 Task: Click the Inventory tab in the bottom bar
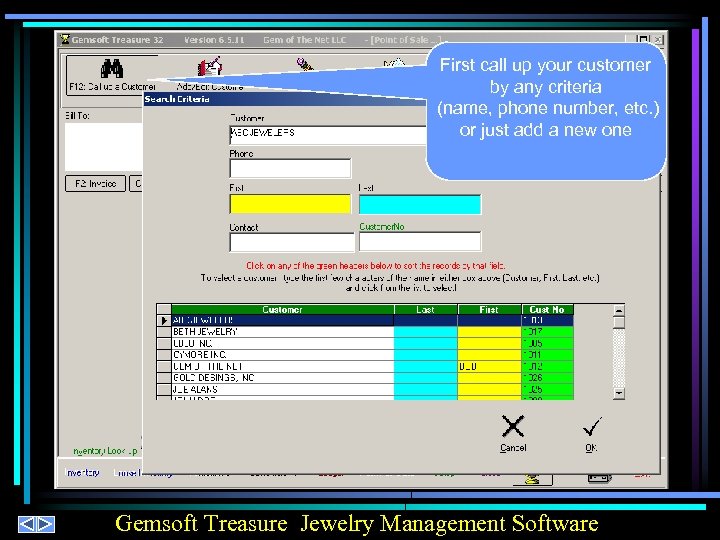click(x=83, y=472)
